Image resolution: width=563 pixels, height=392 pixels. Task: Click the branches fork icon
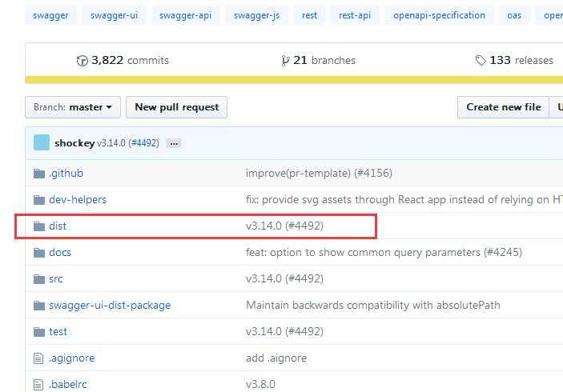click(x=285, y=61)
